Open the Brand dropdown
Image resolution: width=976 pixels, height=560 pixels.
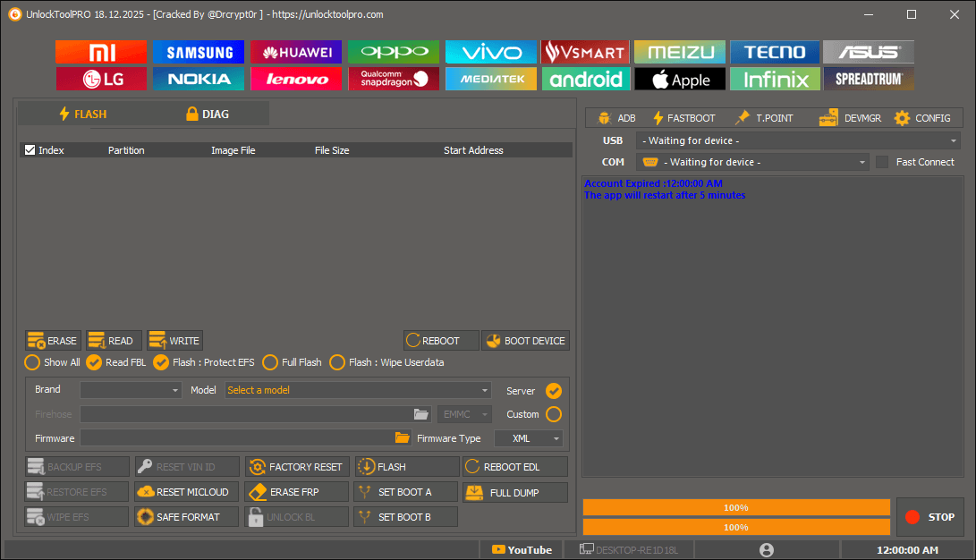coord(131,390)
